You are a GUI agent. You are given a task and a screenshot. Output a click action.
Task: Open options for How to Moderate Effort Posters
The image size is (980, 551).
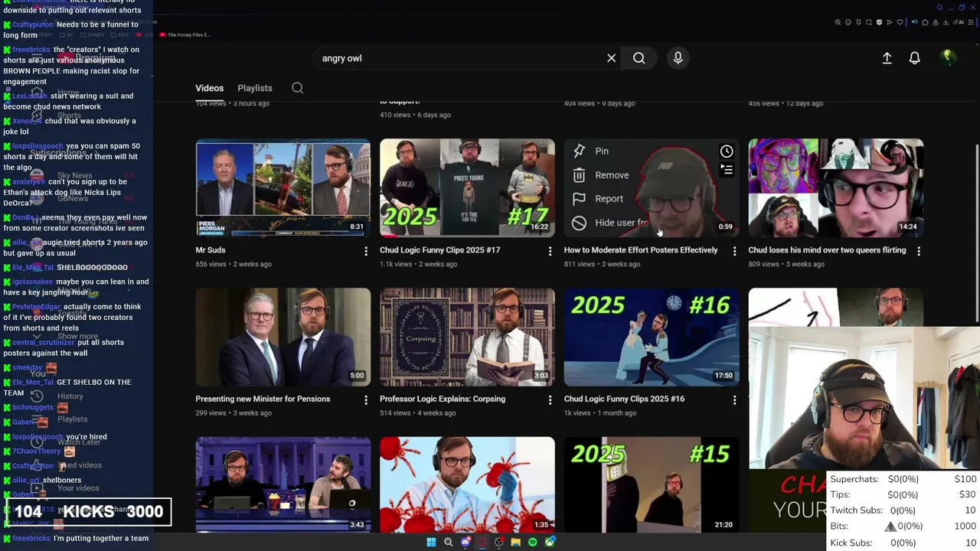[x=734, y=250]
